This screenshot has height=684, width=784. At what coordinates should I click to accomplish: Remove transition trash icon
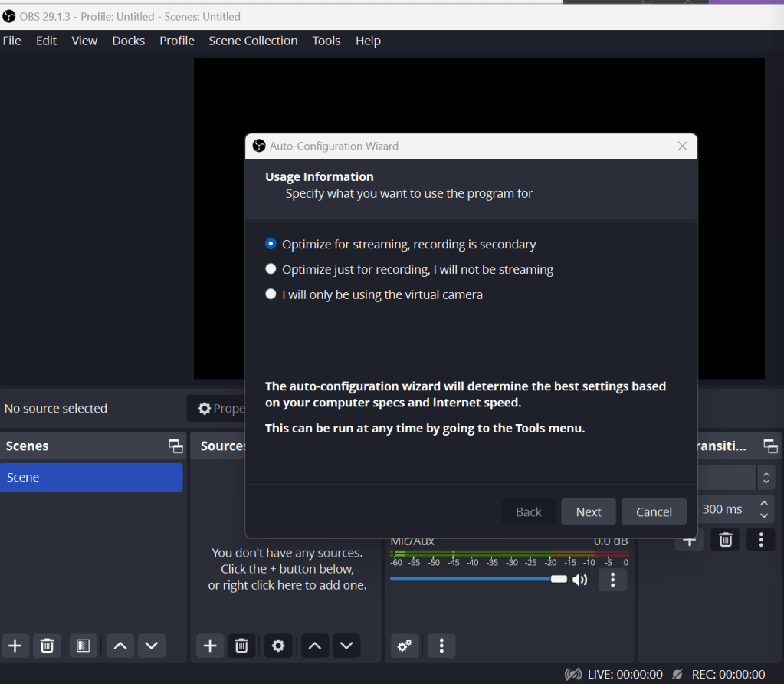(726, 539)
